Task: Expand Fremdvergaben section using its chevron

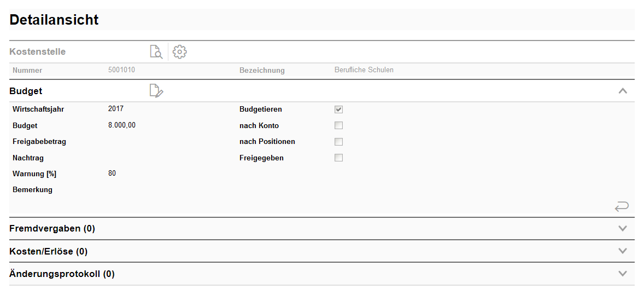Action: click(622, 228)
